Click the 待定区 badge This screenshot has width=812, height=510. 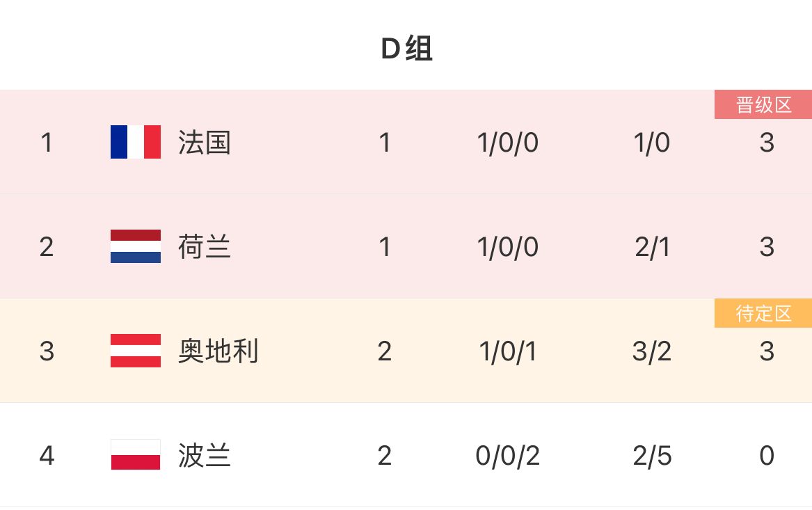(763, 314)
